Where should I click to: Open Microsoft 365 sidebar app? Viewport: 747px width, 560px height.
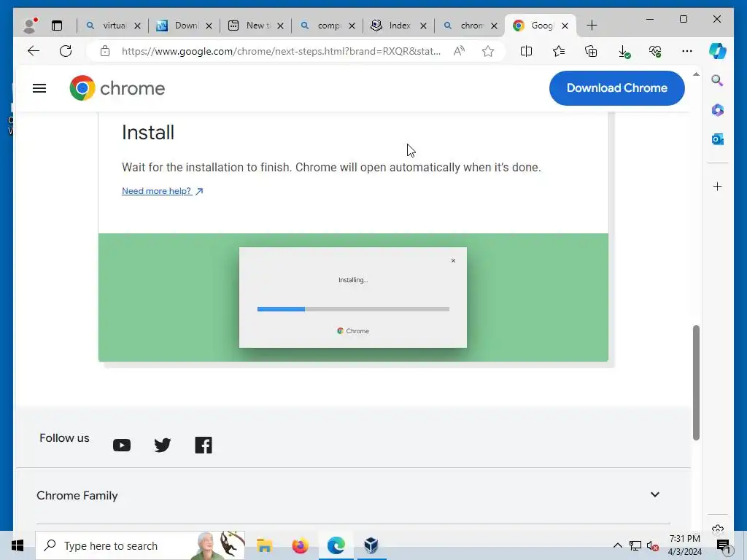718,110
